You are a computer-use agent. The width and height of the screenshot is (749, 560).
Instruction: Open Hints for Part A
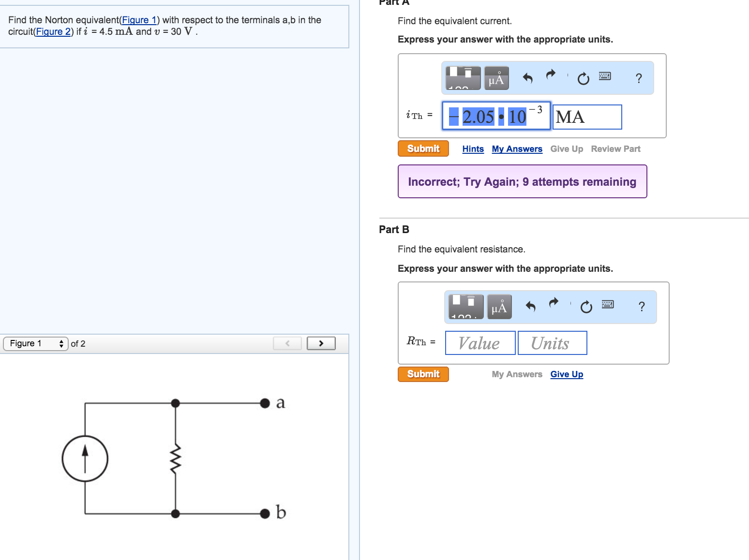pos(473,148)
